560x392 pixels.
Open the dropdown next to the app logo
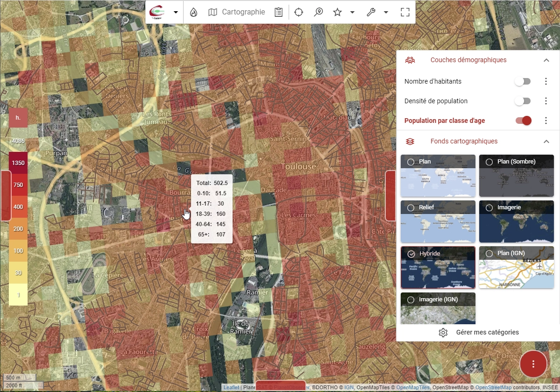[x=175, y=12]
